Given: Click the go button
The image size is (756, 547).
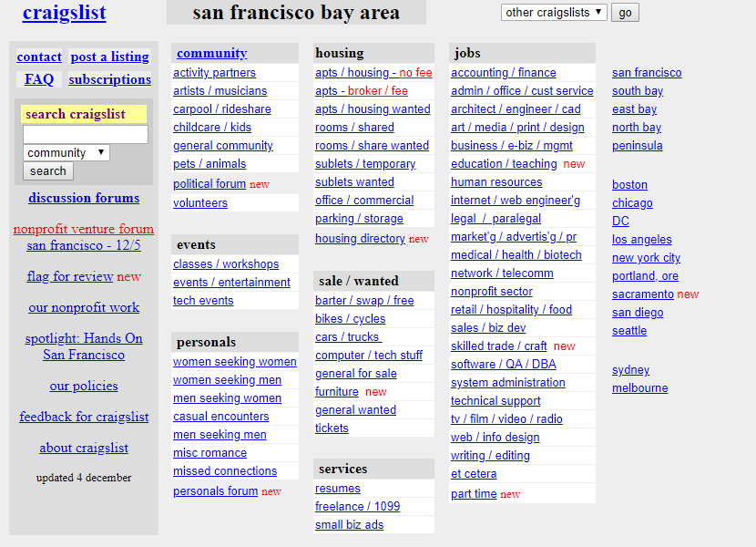Looking at the screenshot, I should click(625, 13).
